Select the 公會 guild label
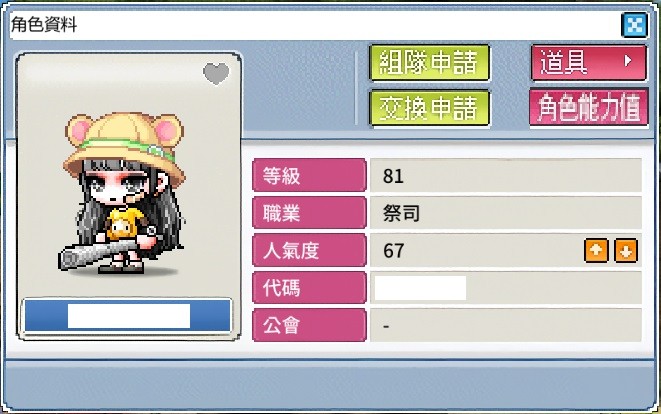661x414 pixels. pos(309,325)
